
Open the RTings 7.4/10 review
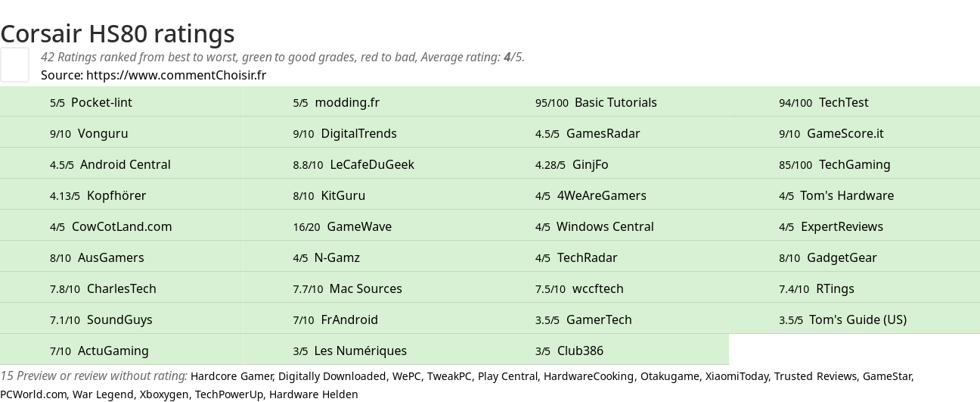coord(854,288)
